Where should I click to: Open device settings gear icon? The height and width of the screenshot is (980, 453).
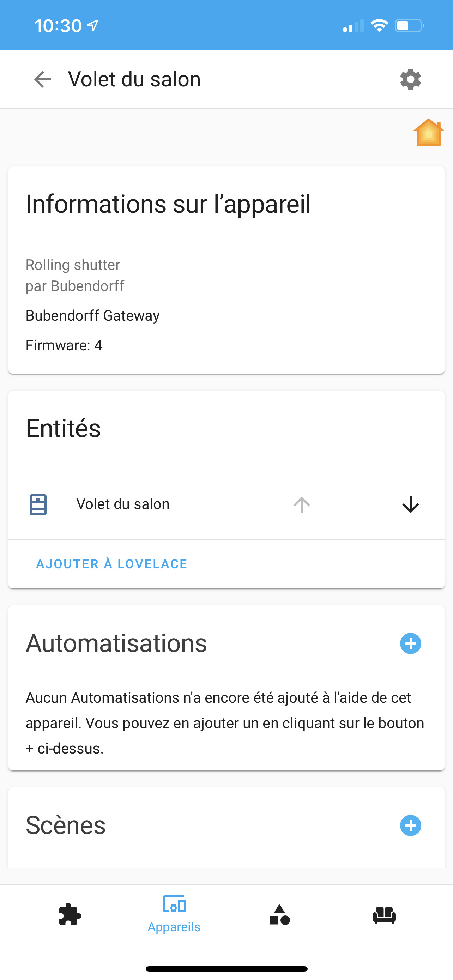coord(410,79)
